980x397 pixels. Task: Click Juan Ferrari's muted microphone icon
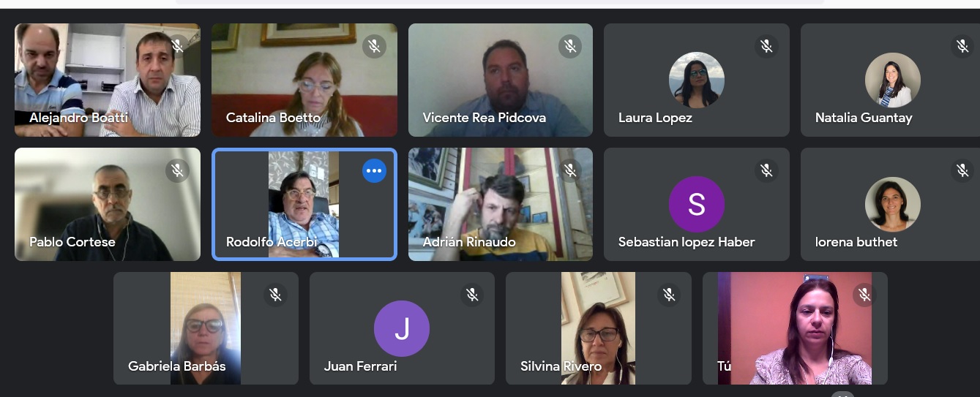tap(472, 295)
